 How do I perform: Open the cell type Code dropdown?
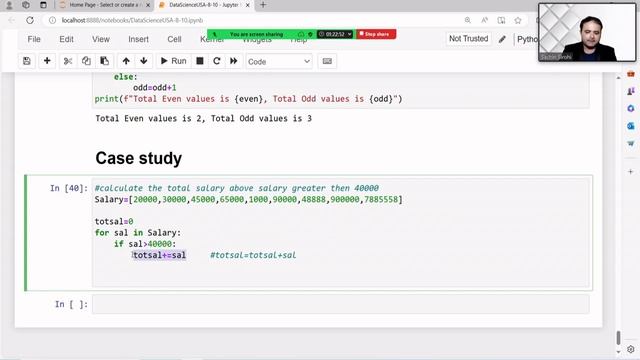point(279,62)
